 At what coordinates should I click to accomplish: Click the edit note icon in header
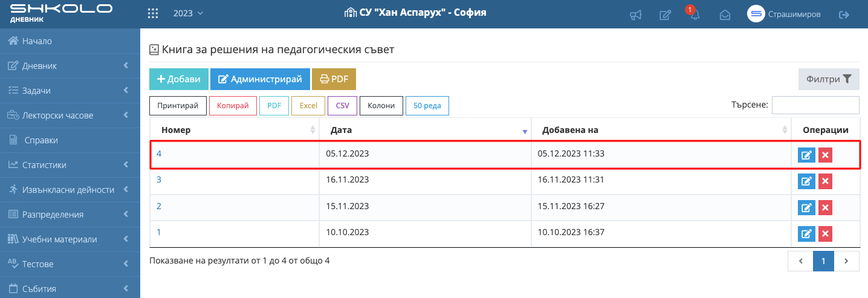pos(665,15)
